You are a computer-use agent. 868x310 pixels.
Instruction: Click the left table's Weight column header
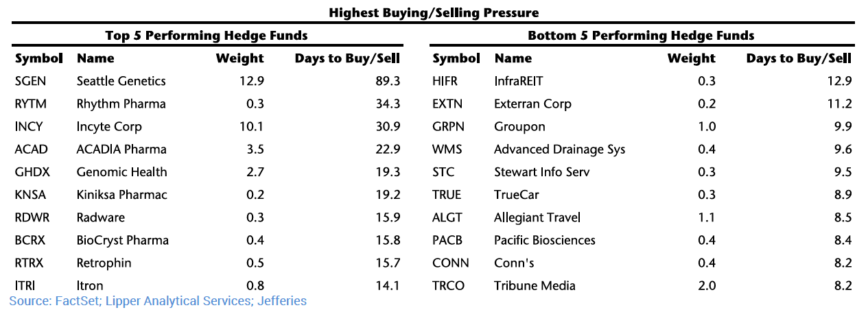coord(239,58)
